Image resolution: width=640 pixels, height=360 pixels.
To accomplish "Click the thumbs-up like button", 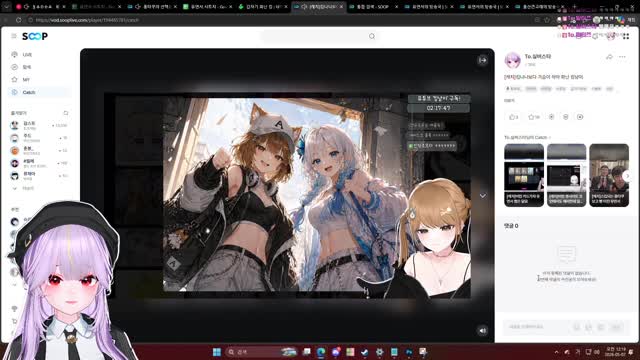I will pyautogui.click(x=513, y=117).
